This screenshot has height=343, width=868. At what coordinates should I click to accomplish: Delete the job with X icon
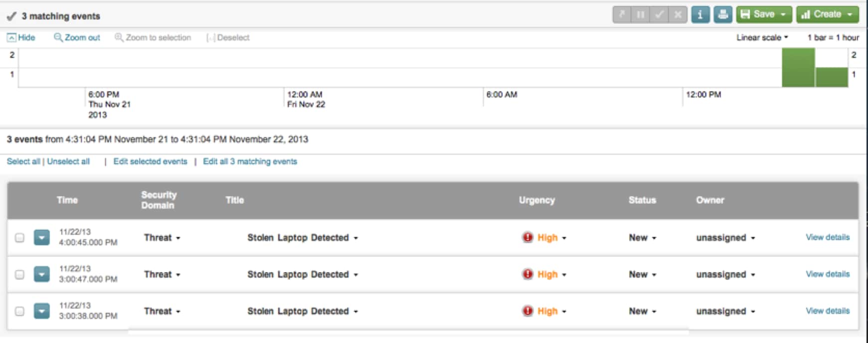pos(678,14)
